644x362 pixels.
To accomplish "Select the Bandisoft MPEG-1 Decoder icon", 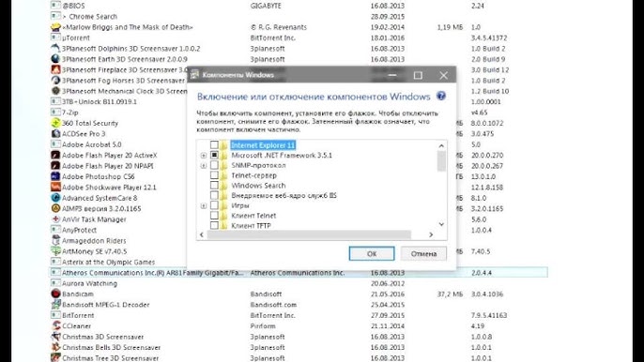I will [x=55, y=305].
